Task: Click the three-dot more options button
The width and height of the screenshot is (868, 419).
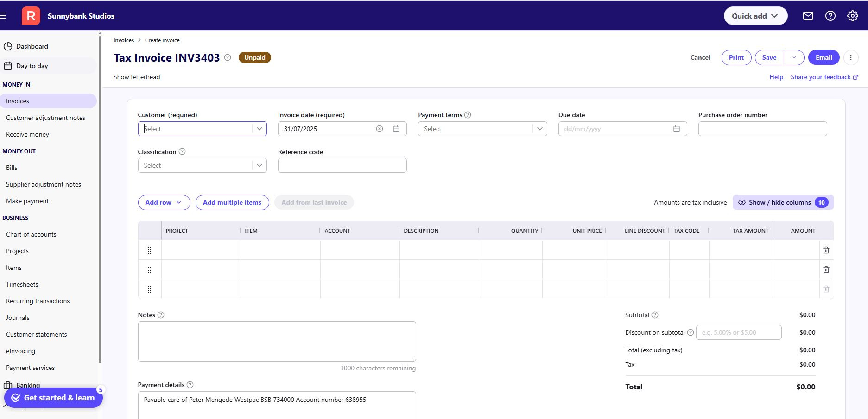Action: [850, 57]
